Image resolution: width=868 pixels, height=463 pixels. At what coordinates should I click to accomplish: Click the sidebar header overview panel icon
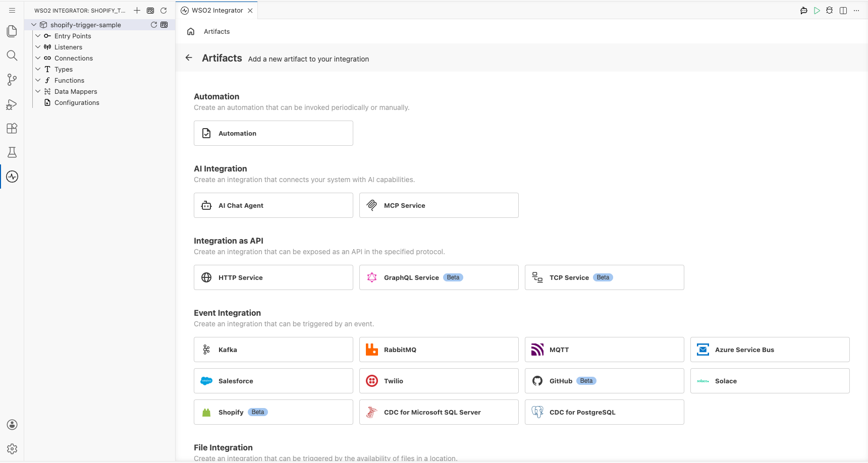[x=150, y=10]
